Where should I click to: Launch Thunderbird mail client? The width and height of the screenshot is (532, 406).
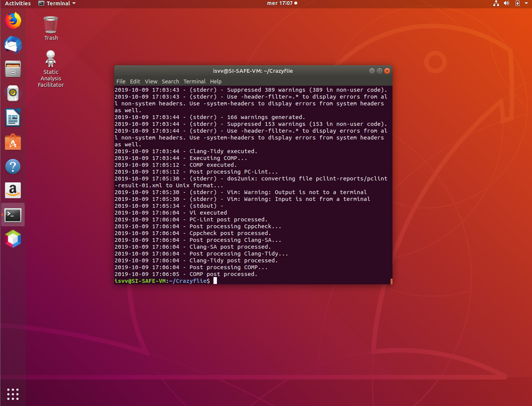13,45
